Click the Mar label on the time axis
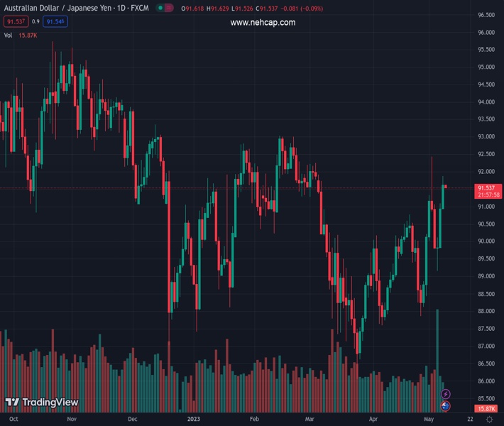This screenshot has height=426, width=504. (x=309, y=420)
